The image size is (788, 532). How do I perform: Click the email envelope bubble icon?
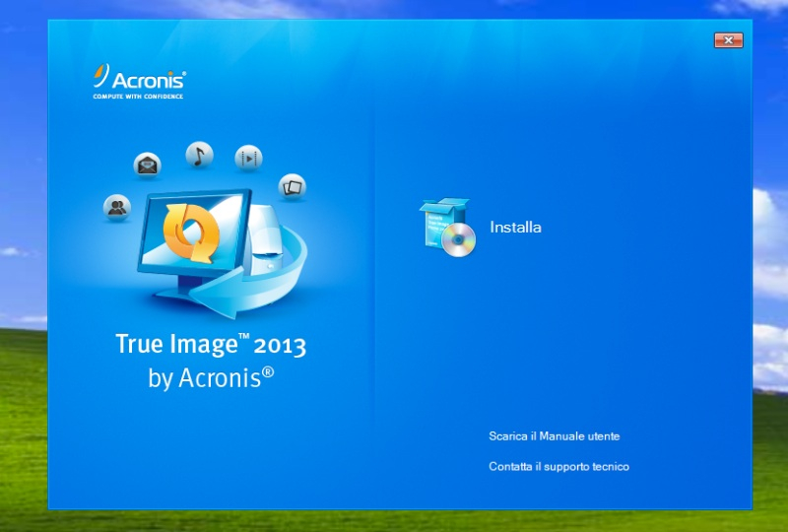148,165
